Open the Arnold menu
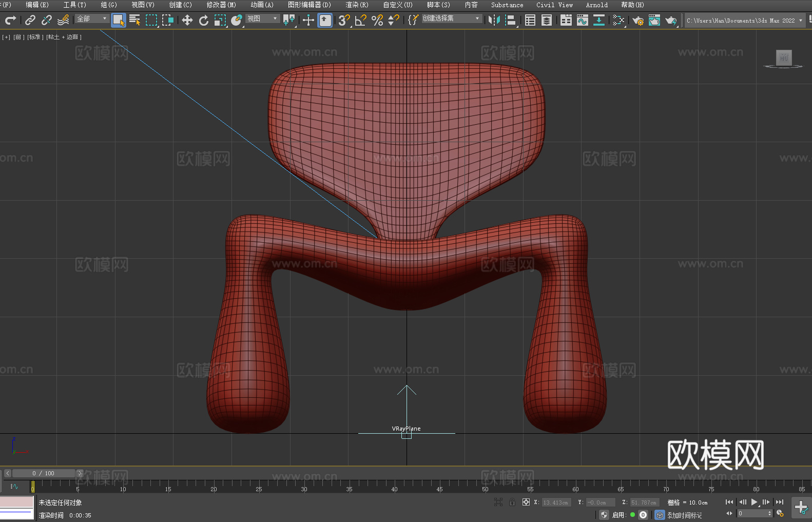Image resolution: width=812 pixels, height=522 pixels. 597,5
